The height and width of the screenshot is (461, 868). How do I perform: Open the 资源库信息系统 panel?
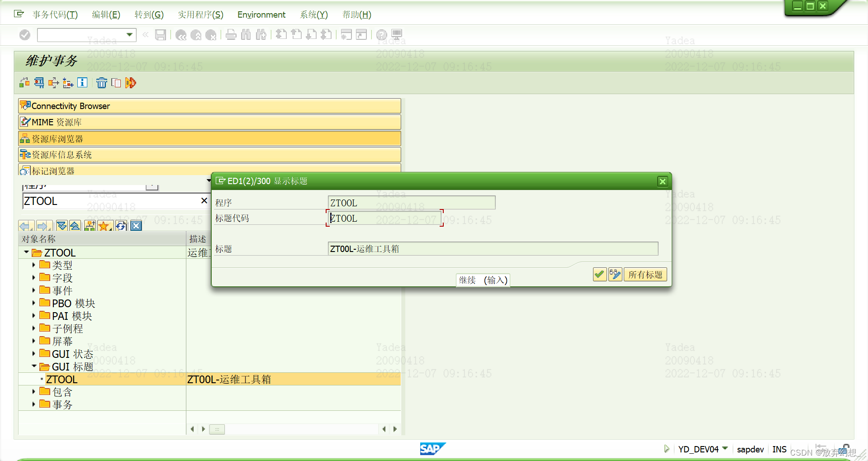point(210,155)
